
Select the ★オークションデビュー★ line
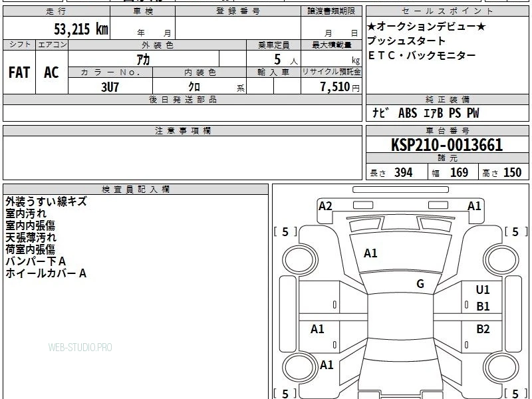click(427, 26)
